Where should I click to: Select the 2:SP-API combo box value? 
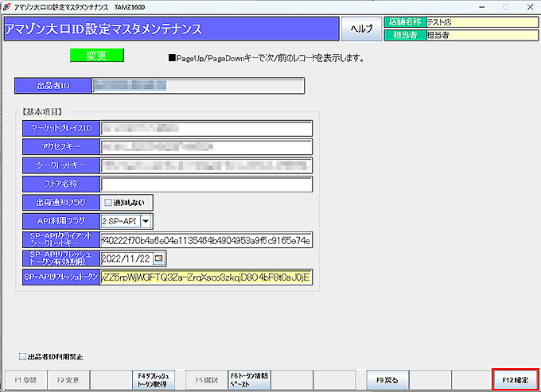[121, 221]
